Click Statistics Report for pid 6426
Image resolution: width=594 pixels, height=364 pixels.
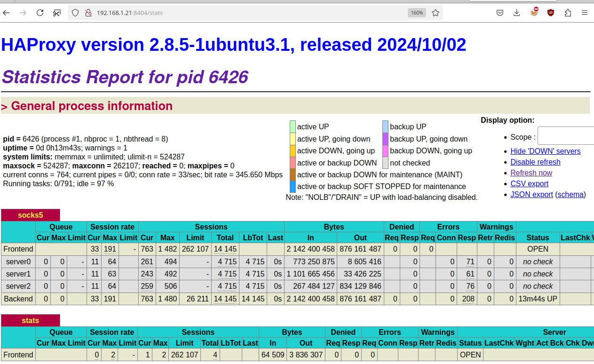[x=125, y=77]
